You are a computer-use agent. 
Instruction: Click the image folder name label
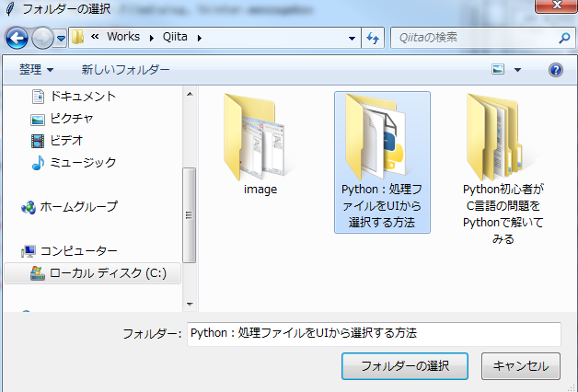point(260,190)
